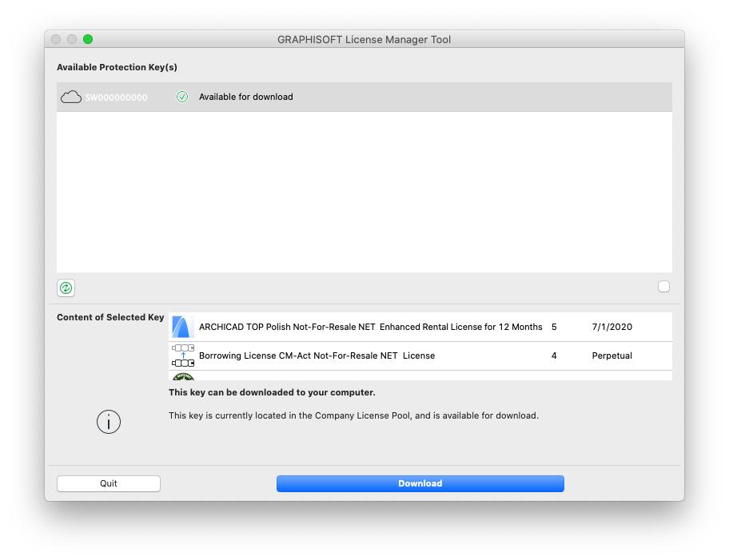
Task: Click the partially visible third license icon
Action: point(183,376)
